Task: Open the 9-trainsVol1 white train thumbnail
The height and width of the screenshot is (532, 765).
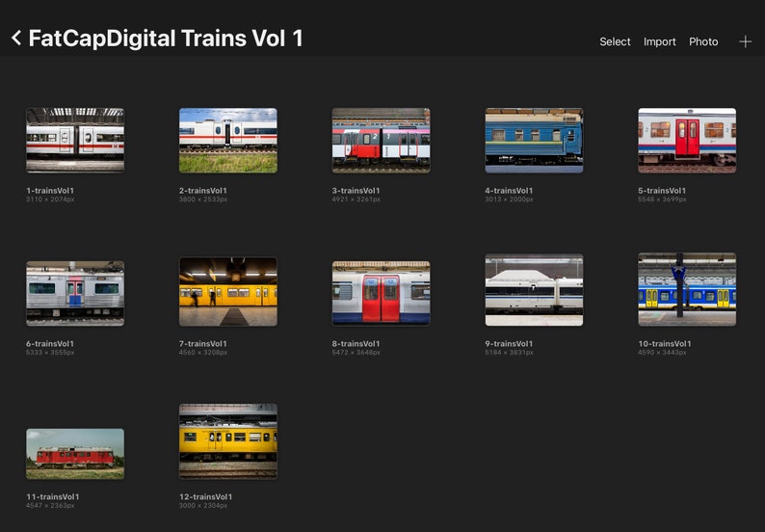Action: coord(534,290)
